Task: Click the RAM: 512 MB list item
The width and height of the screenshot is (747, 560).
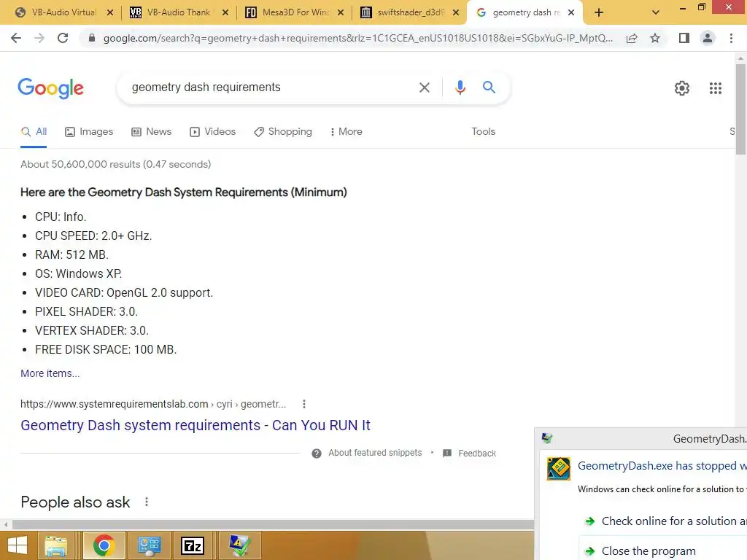Action: pos(71,255)
